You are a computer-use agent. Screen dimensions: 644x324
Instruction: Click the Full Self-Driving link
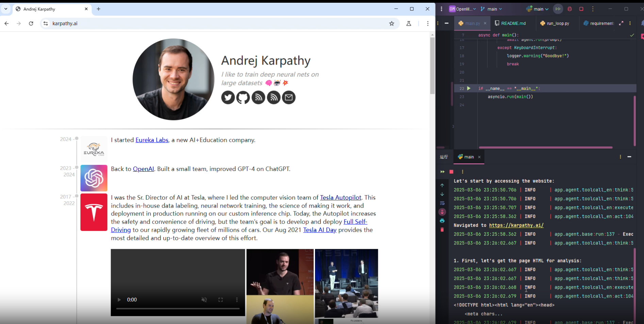coord(355,222)
